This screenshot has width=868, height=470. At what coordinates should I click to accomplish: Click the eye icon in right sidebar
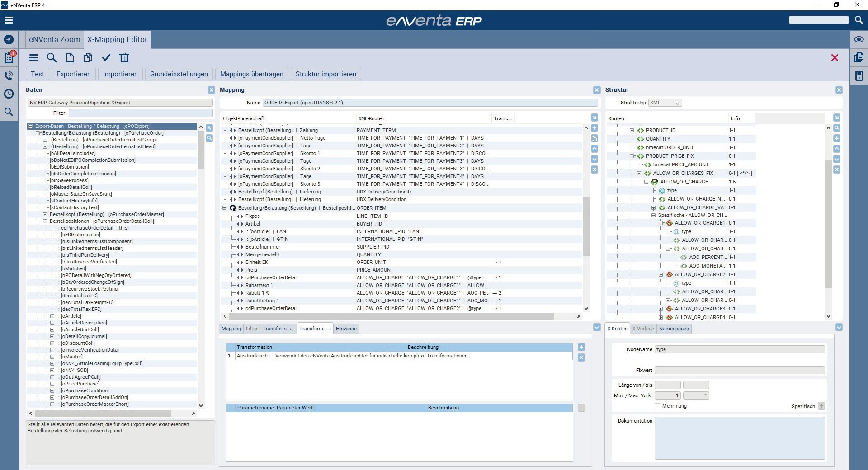coord(859,39)
